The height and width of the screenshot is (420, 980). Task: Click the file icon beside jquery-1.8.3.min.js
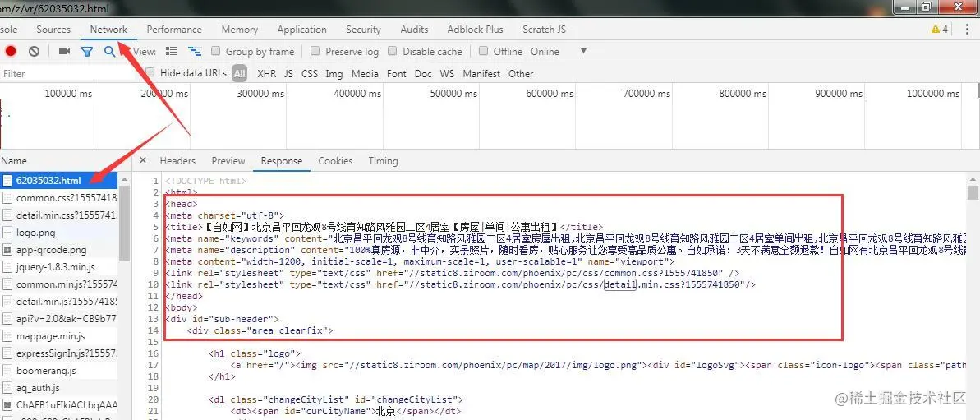click(7, 267)
